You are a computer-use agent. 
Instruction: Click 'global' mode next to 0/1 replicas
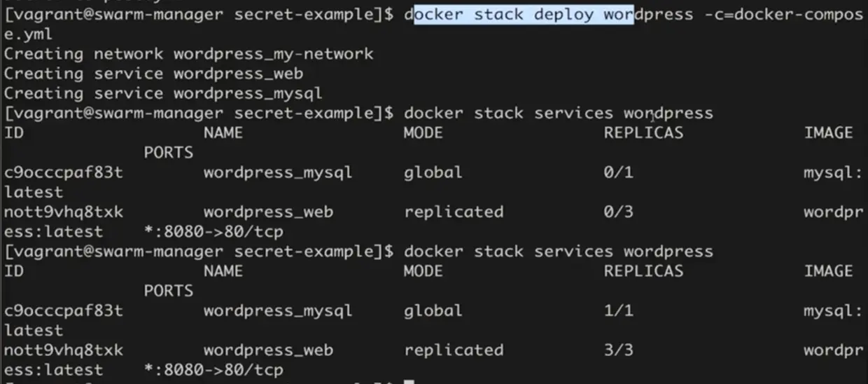pos(433,172)
